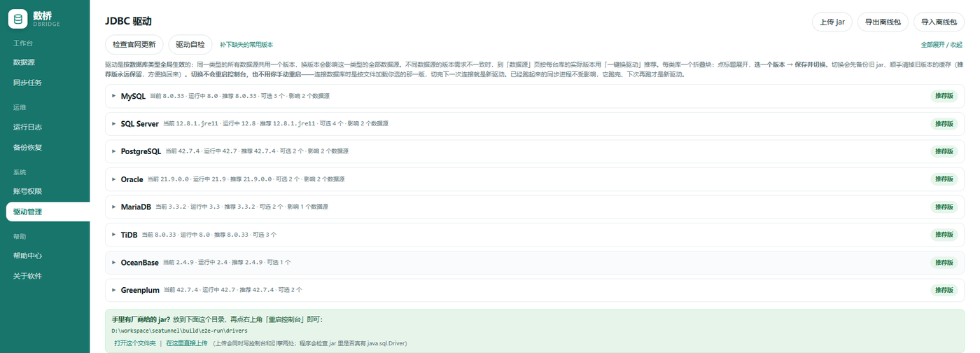Click 推荐版 badge in PostgreSQL row
Screen dimensions: 980x353
coord(944,151)
